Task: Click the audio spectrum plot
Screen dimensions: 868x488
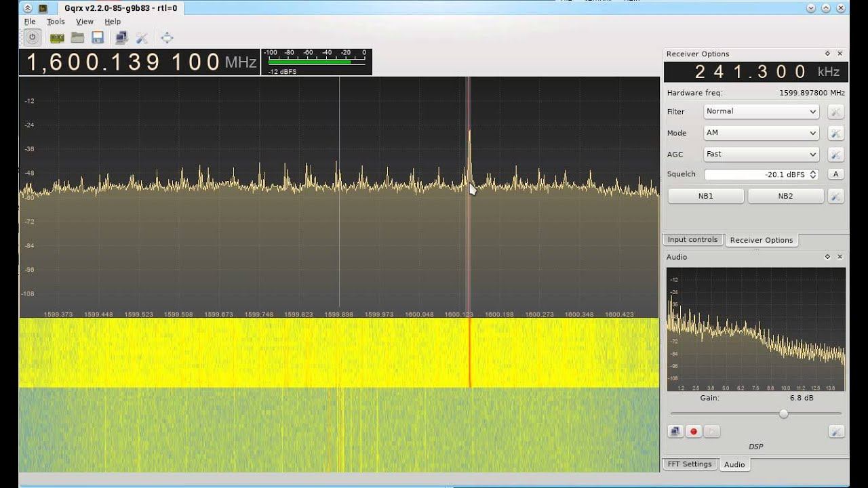Action: coord(756,329)
